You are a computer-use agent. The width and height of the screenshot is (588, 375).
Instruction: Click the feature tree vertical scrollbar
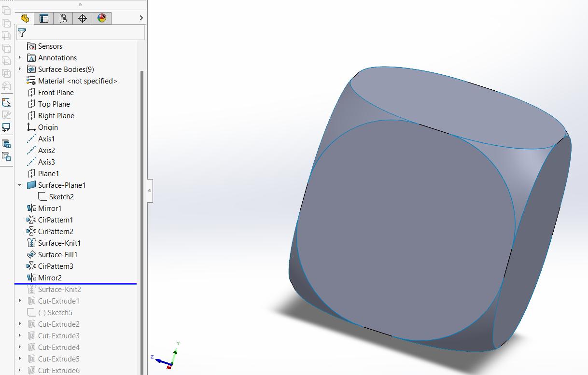142,222
